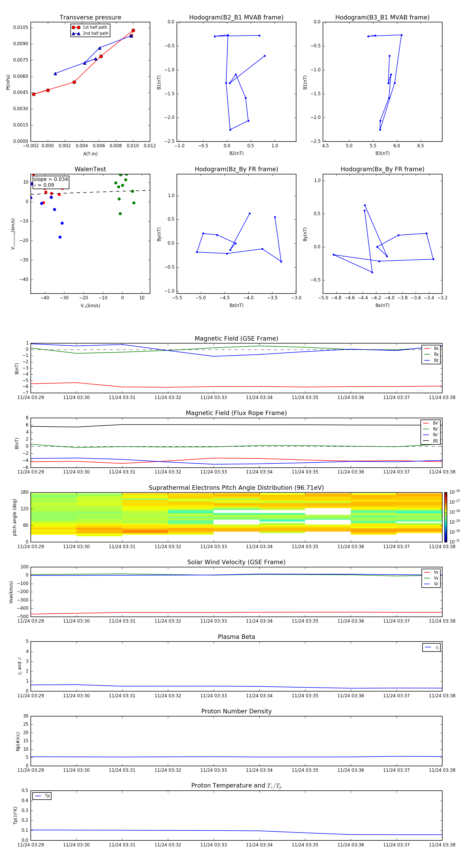The image size is (473, 868).
Task: Click the 'Magnetic Field (Flux Rope Frame)' title
Action: [236, 413]
